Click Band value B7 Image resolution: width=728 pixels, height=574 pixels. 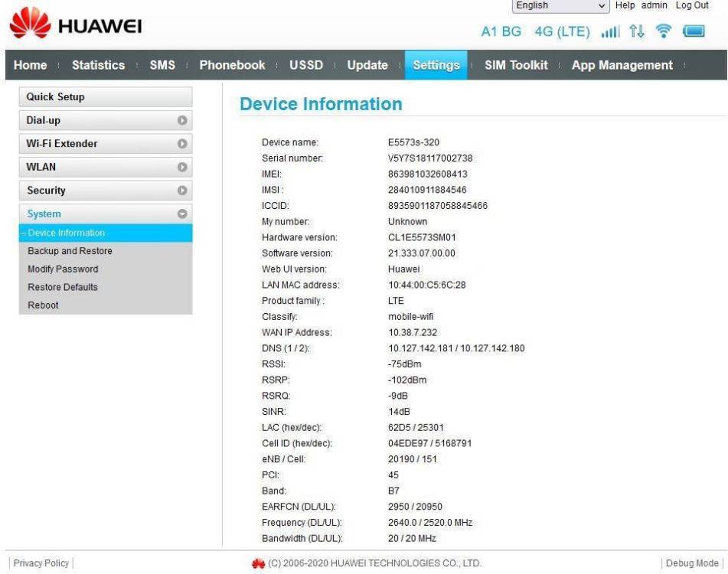coord(393,491)
